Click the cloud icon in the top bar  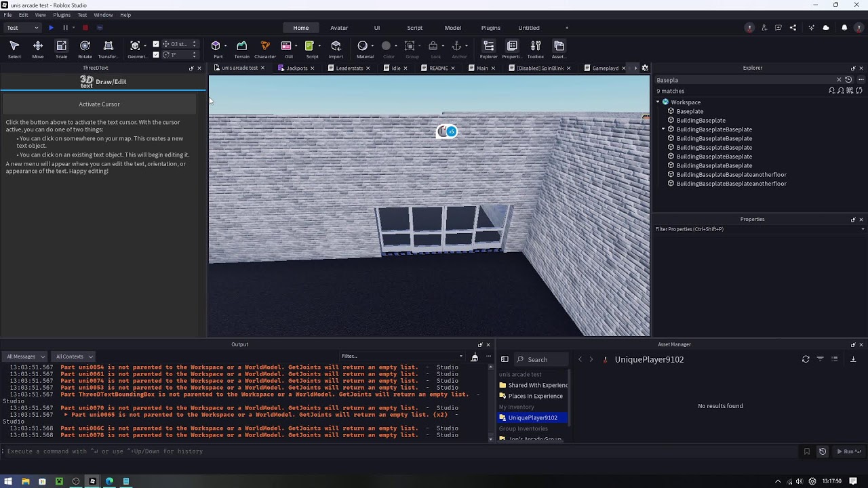click(x=826, y=28)
